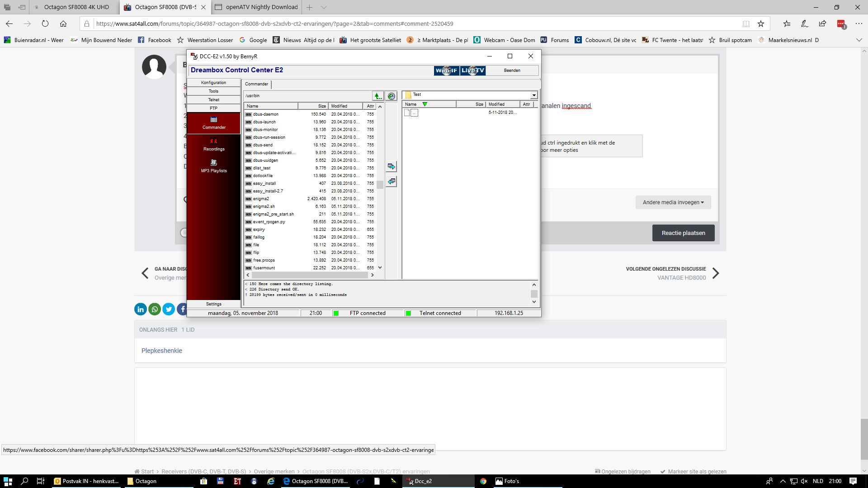Open Task View on taskbar
Screen dimensions: 868x488
point(40,481)
